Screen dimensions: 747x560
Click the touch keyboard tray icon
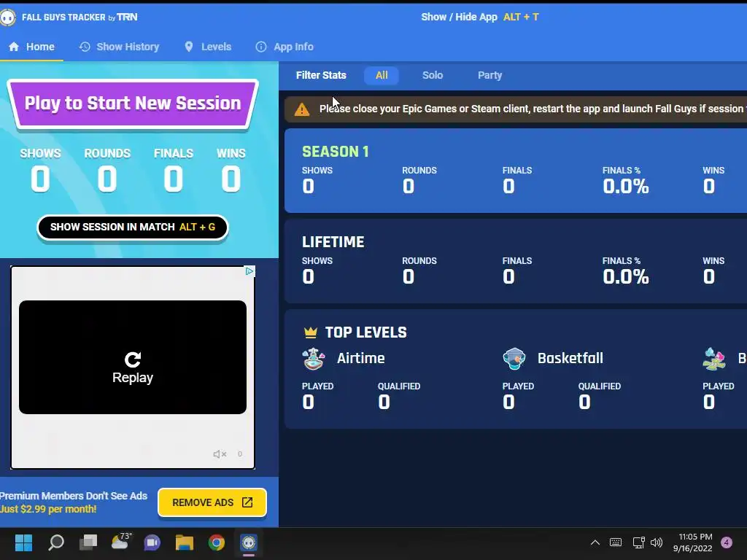(616, 542)
